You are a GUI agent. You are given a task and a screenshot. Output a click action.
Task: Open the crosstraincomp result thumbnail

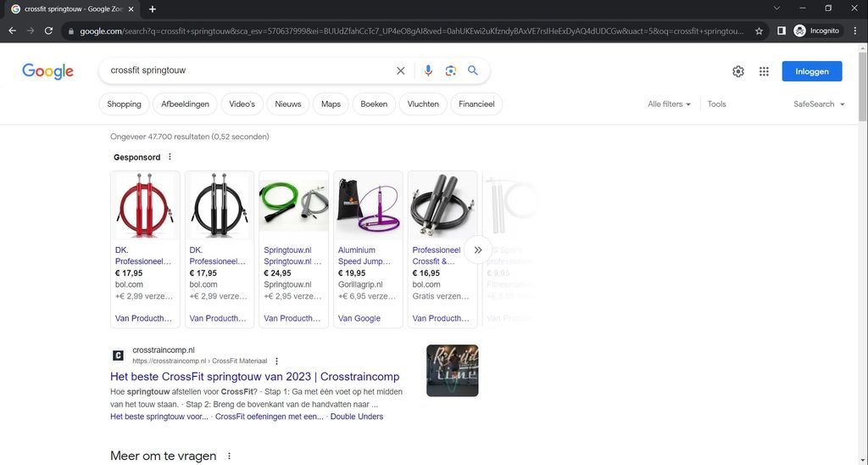coord(453,371)
